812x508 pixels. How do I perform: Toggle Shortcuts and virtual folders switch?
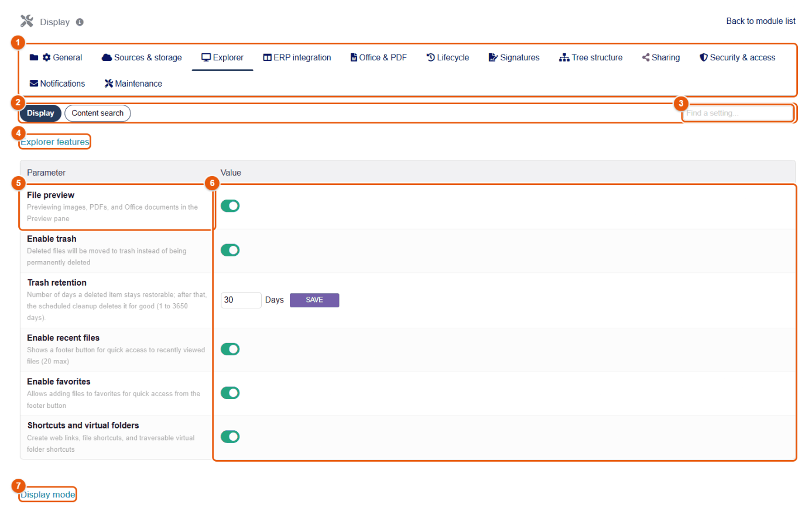coord(230,437)
